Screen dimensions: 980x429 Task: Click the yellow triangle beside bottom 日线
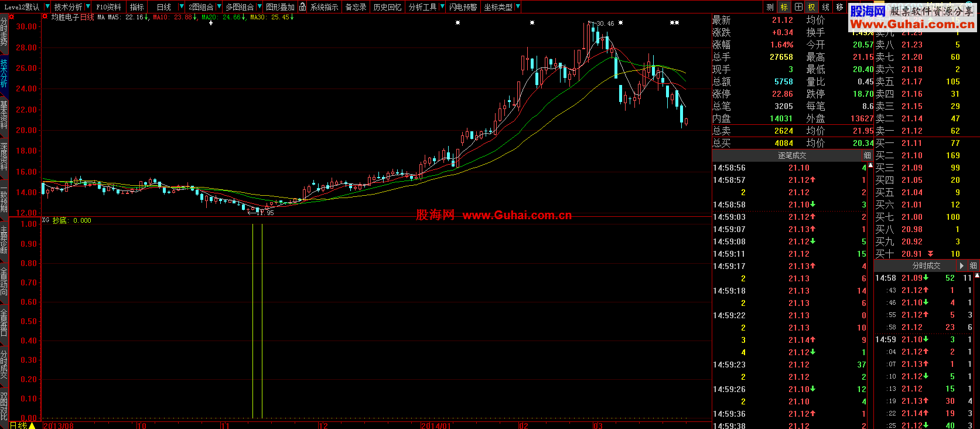click(x=32, y=425)
